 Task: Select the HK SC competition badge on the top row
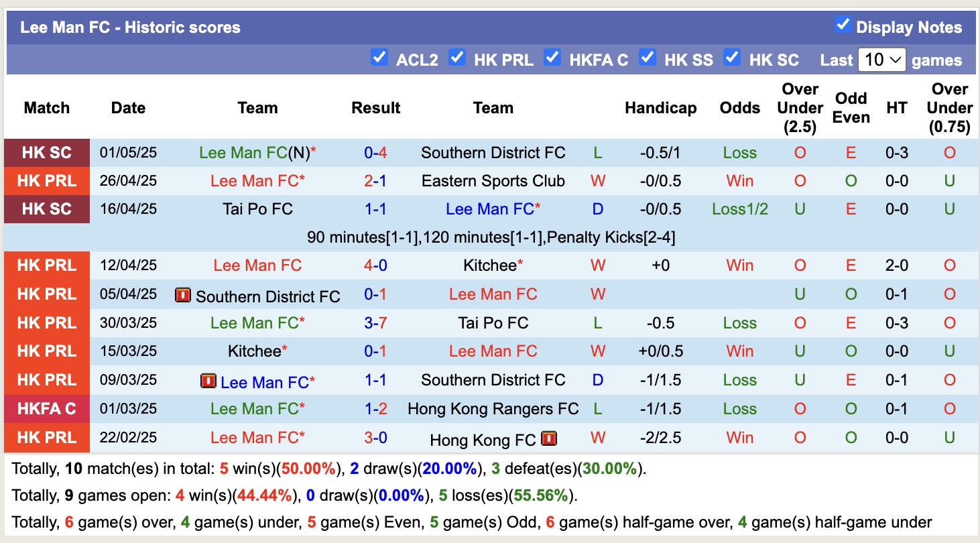point(46,152)
